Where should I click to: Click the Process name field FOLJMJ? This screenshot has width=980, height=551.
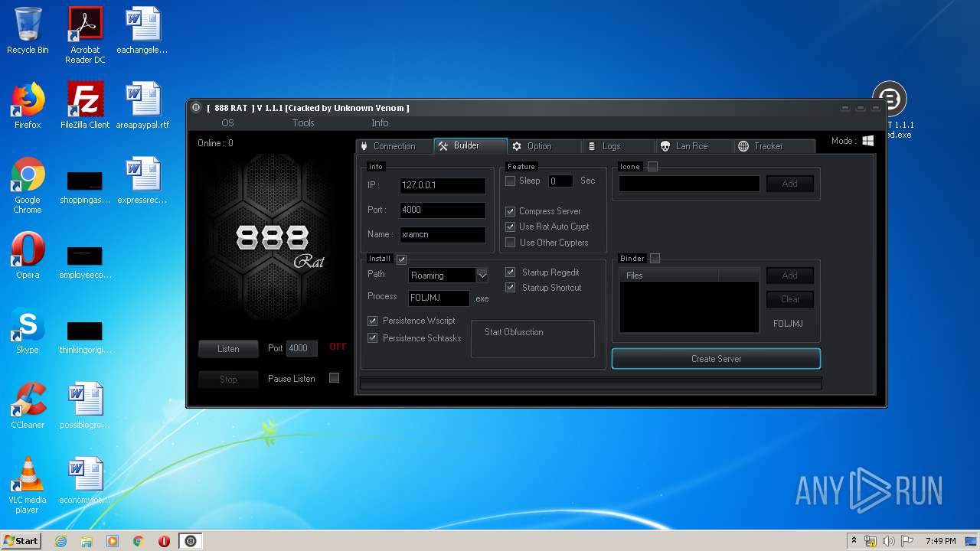pos(439,298)
